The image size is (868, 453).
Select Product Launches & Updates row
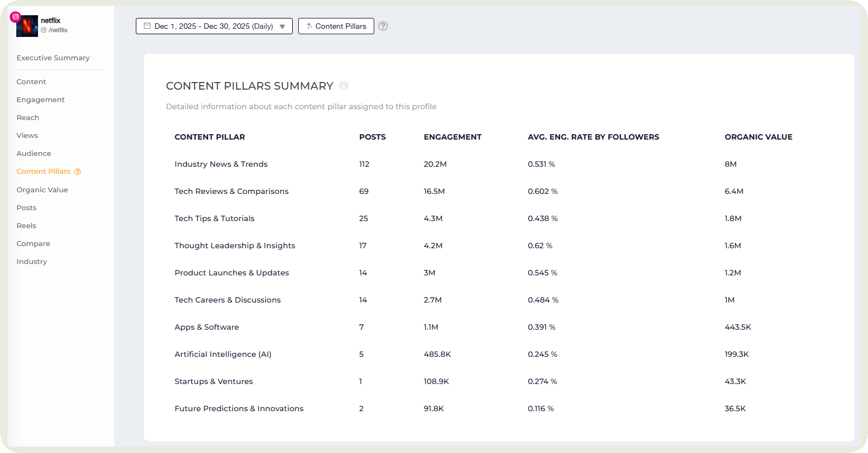click(499, 273)
